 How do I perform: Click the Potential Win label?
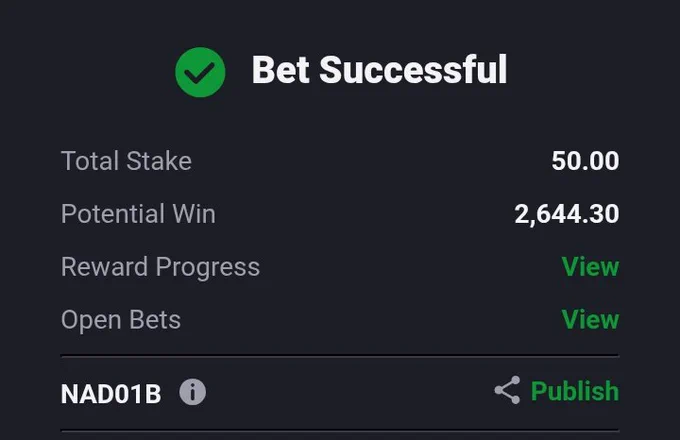tap(138, 214)
